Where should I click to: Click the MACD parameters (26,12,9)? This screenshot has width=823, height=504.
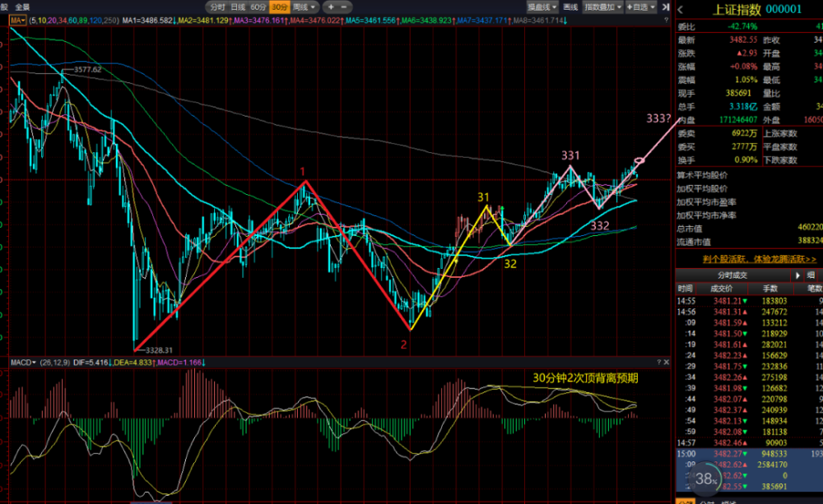tap(54, 363)
